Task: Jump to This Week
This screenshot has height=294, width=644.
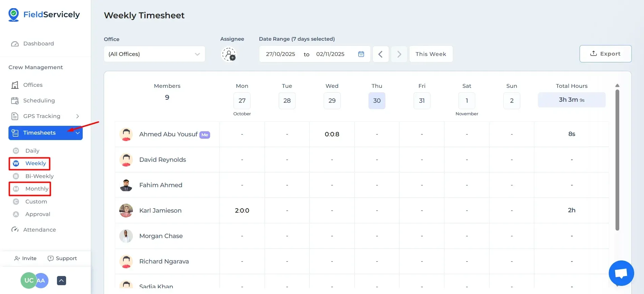Action: (x=430, y=54)
